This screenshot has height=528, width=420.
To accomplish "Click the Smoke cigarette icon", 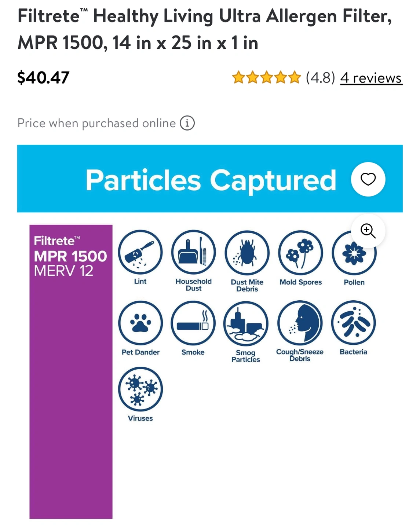I will click(193, 323).
